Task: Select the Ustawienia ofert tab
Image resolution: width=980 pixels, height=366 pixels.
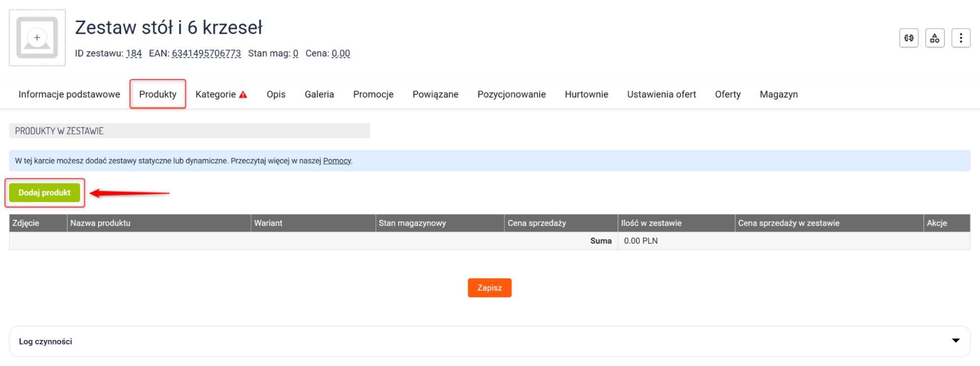Action: click(x=661, y=94)
